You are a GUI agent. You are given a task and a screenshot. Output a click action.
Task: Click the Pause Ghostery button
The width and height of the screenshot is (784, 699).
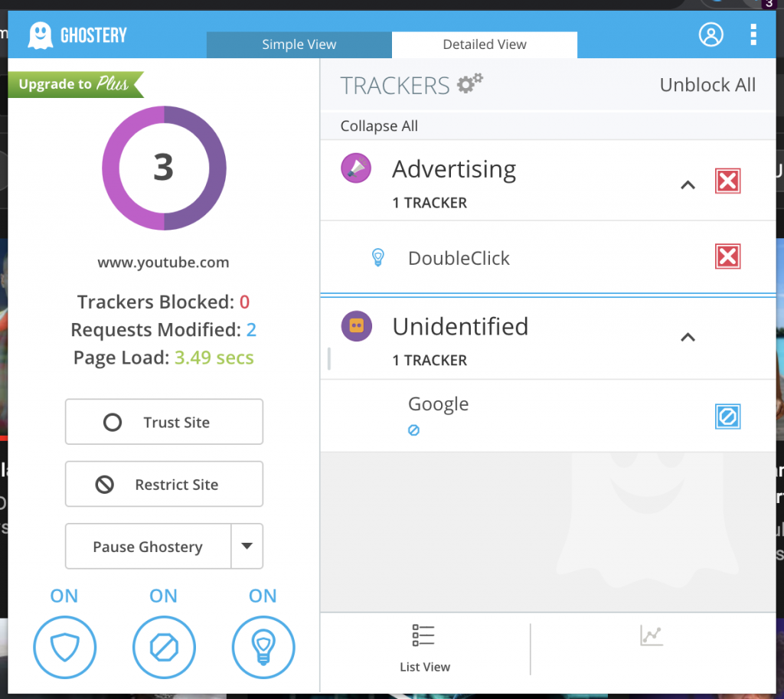pos(148,546)
